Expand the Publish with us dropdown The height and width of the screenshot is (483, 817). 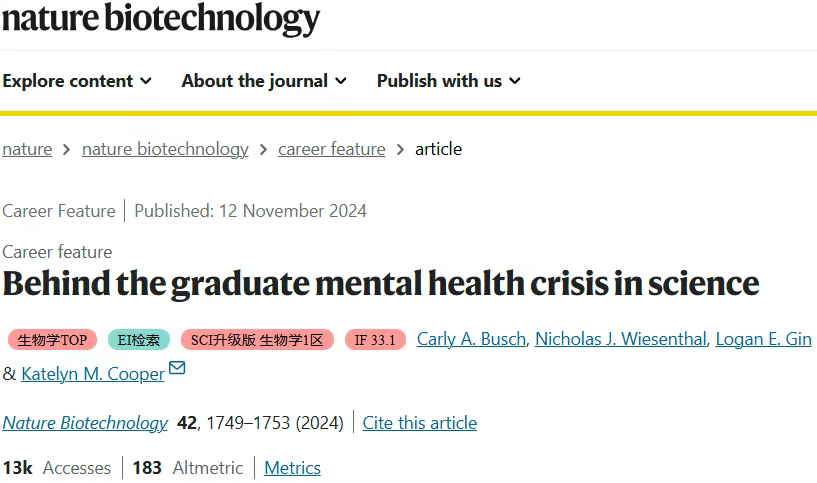449,81
